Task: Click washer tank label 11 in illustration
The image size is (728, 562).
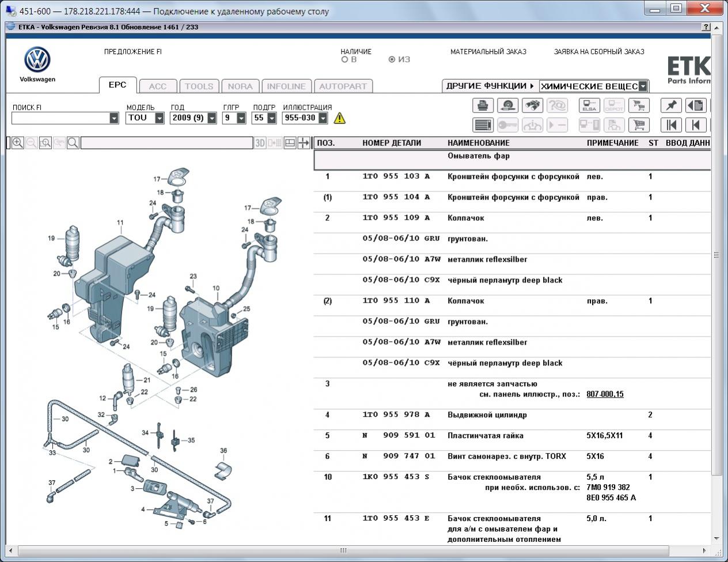Action: click(120, 222)
